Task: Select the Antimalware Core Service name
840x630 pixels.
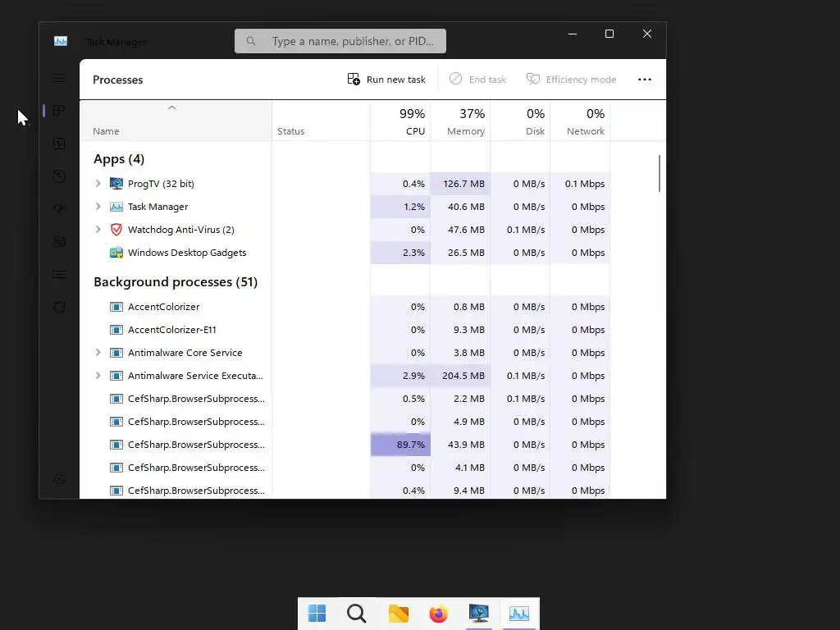Action: point(185,353)
